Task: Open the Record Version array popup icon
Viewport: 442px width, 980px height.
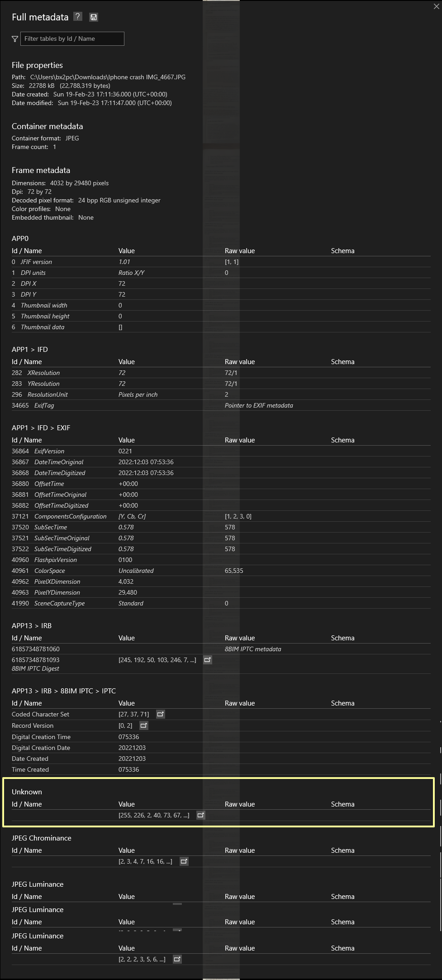Action: click(143, 725)
